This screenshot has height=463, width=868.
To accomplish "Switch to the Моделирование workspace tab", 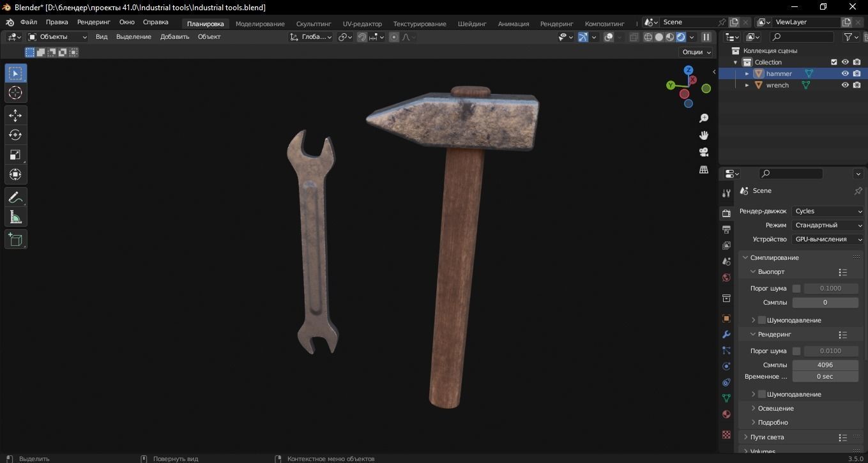I will pos(260,24).
